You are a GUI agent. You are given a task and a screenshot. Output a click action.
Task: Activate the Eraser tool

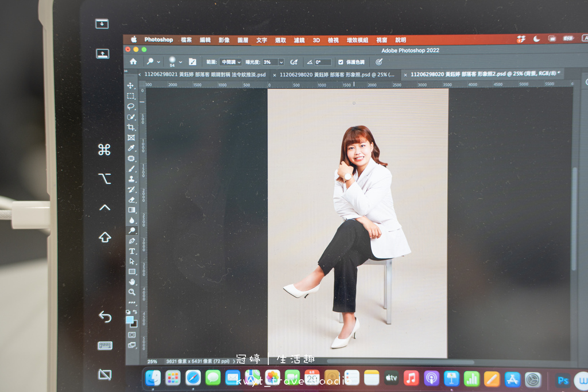click(x=131, y=200)
